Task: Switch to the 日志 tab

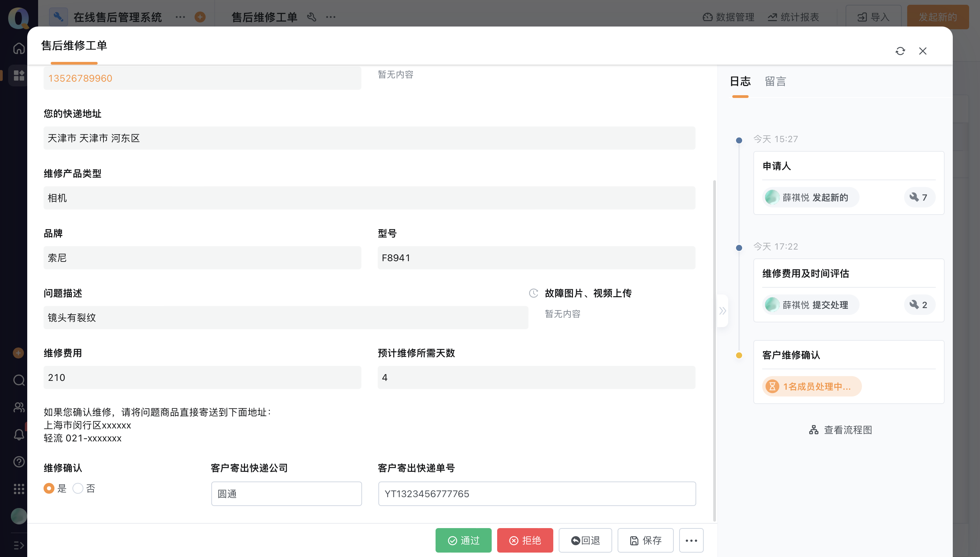Action: pos(740,81)
